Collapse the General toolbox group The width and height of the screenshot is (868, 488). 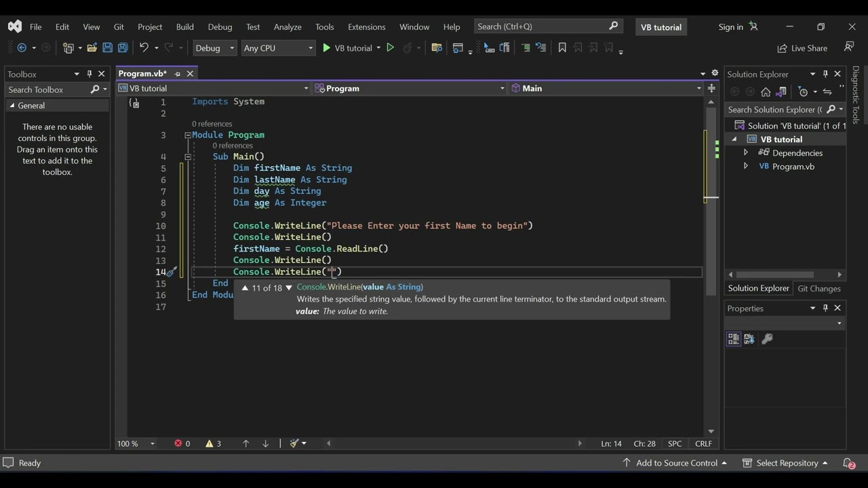(12, 106)
